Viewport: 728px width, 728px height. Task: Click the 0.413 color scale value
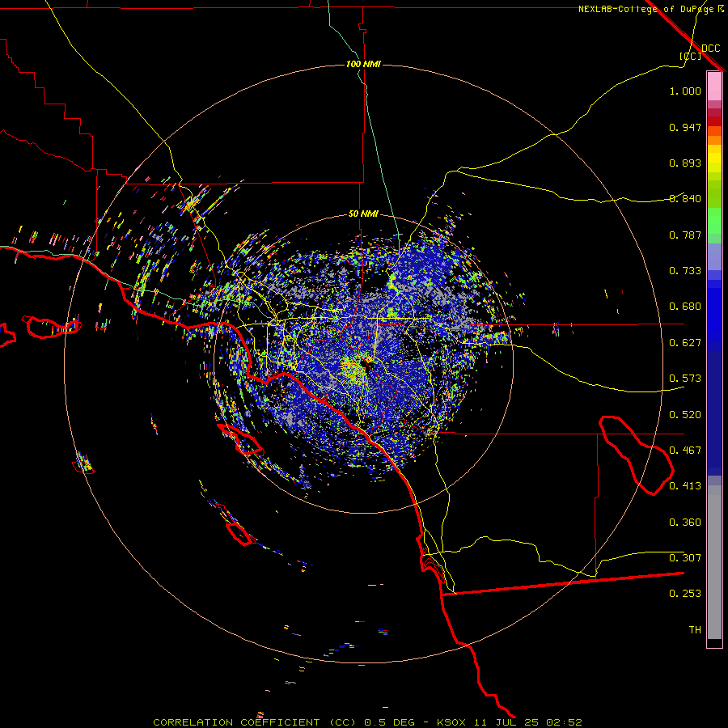click(685, 486)
